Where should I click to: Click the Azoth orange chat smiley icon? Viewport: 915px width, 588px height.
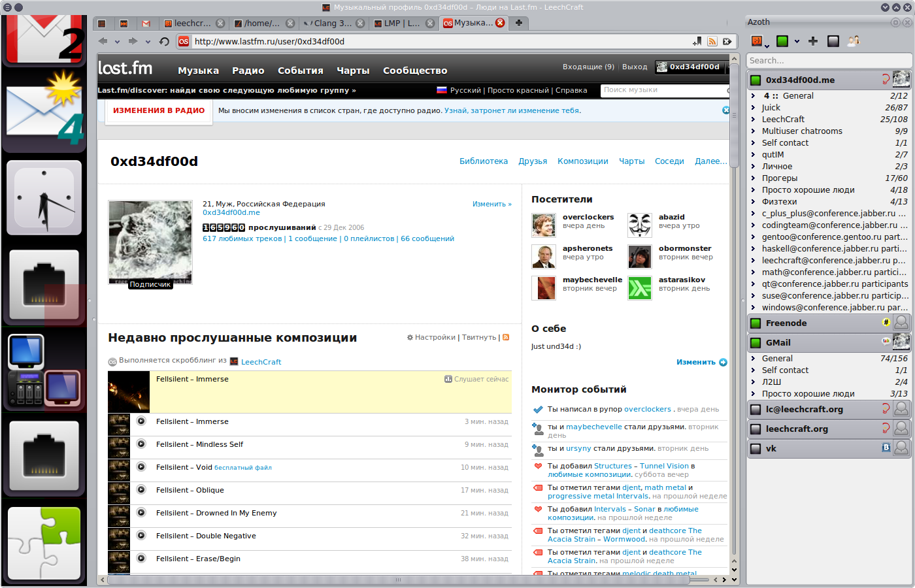[x=757, y=41]
